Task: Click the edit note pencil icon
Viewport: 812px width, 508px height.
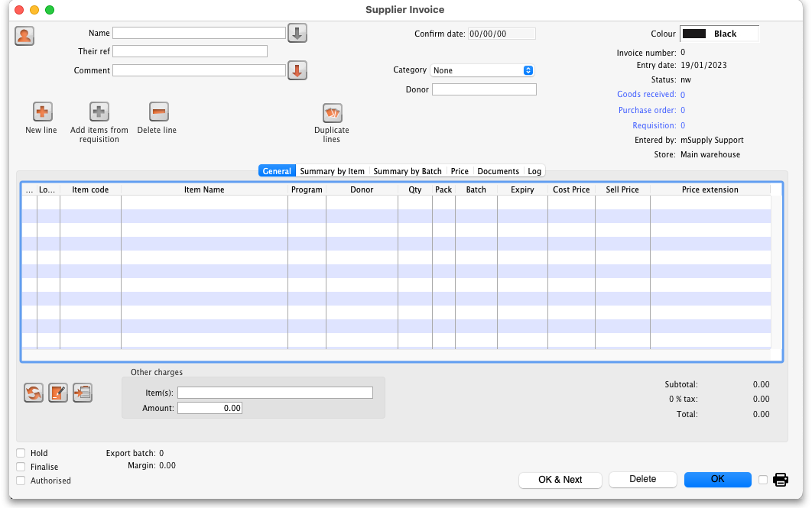Action: tap(58, 393)
